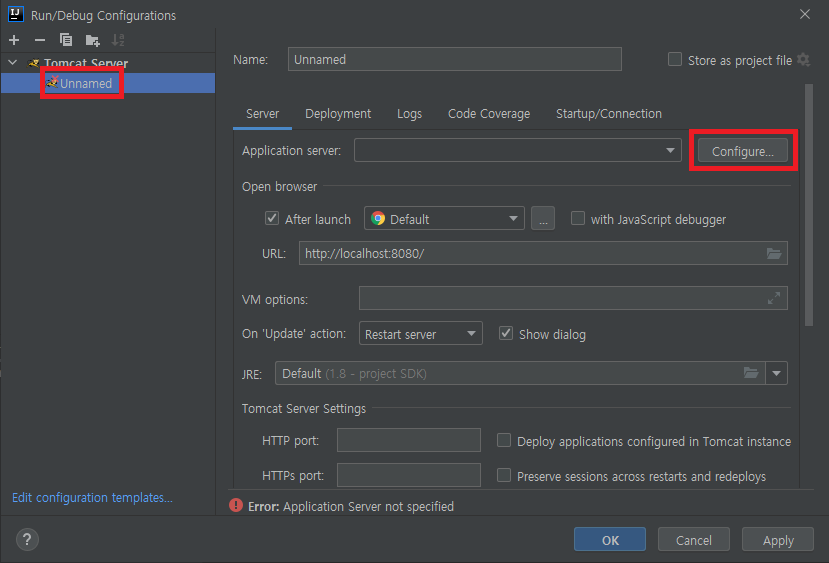Click the red error indicator icon
829x563 pixels.
click(236, 506)
